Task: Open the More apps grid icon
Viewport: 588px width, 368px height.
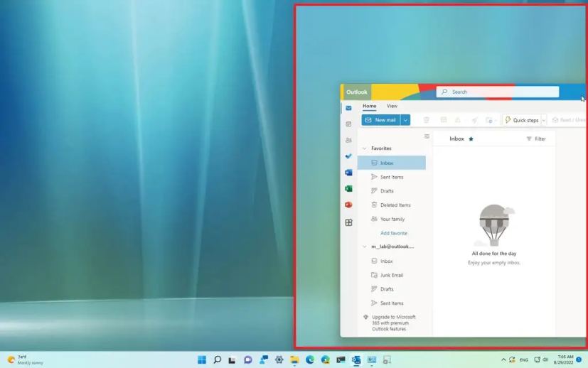Action: pos(348,222)
